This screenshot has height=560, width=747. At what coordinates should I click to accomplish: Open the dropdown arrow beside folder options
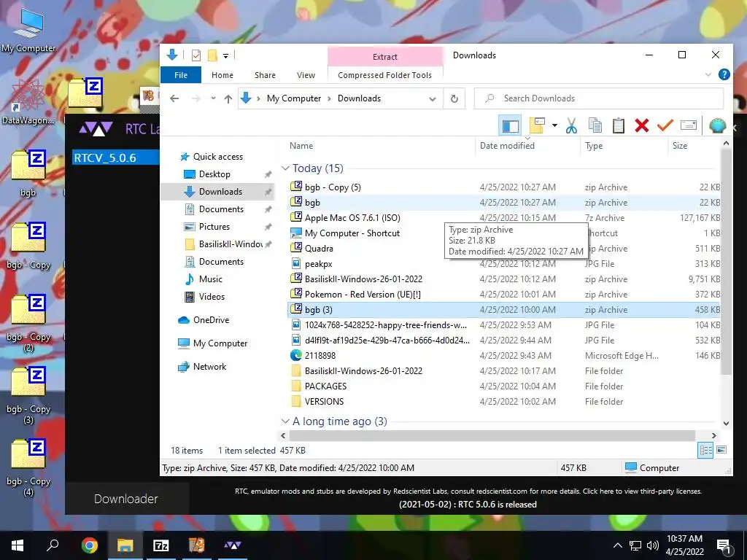coord(554,125)
